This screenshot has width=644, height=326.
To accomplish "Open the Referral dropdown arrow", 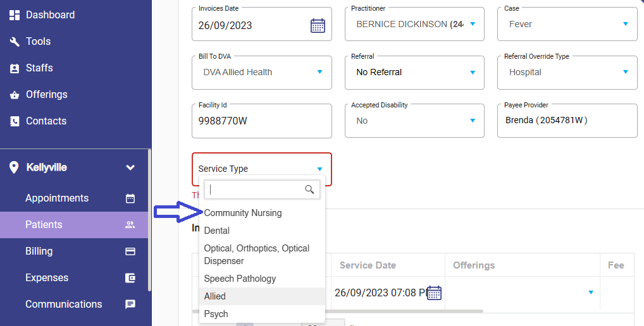I will (472, 72).
